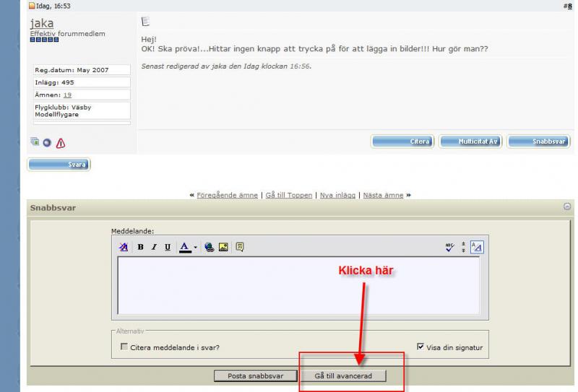Open the text color dropdown arrow
This screenshot has width=578, height=392.
[195, 248]
